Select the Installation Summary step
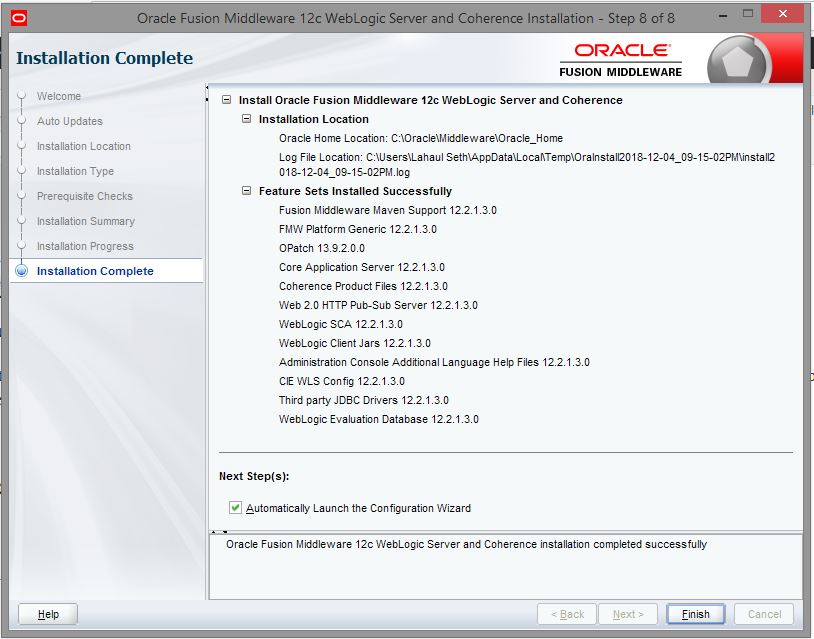Image resolution: width=814 pixels, height=639 pixels. point(85,222)
